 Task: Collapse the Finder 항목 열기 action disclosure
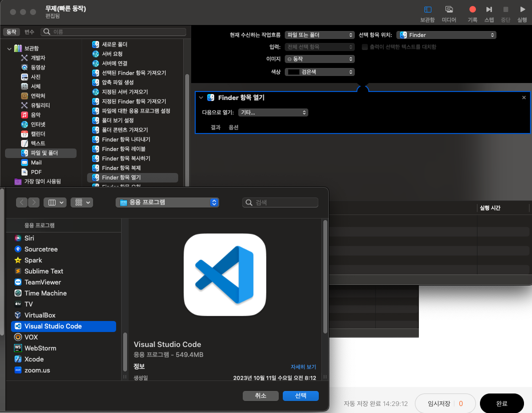coord(201,97)
